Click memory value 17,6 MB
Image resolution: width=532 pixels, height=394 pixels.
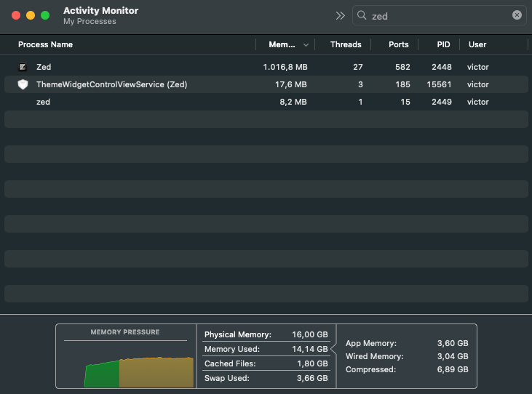(291, 84)
